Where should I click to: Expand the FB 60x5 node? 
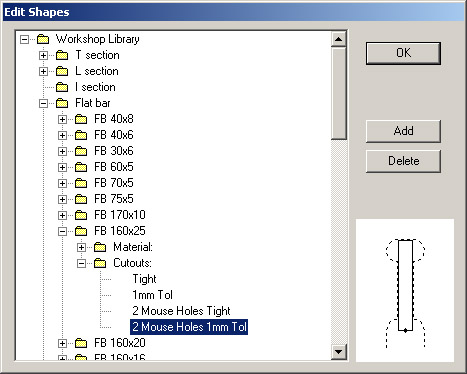tap(62, 167)
